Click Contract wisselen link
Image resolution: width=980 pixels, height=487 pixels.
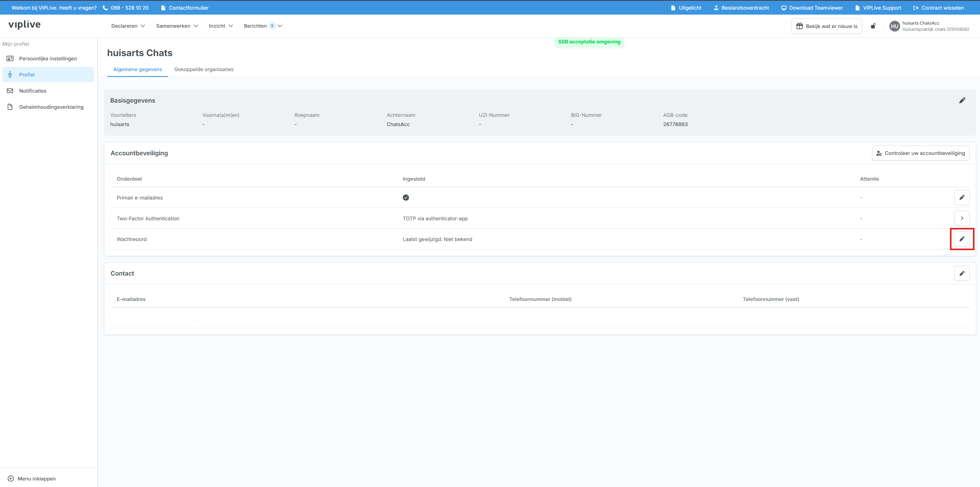tap(938, 8)
